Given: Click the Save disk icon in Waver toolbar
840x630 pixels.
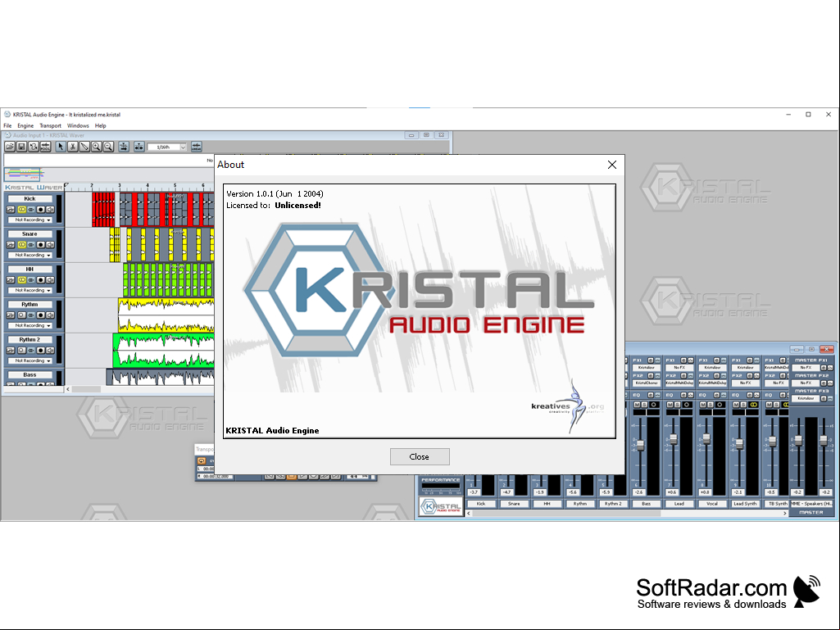Looking at the screenshot, I should pyautogui.click(x=21, y=147).
